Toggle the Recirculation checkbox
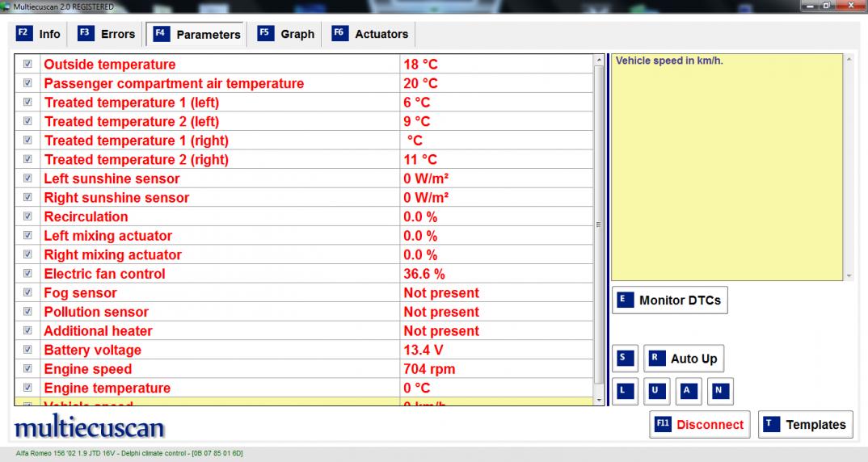The image size is (868, 462). tap(27, 216)
